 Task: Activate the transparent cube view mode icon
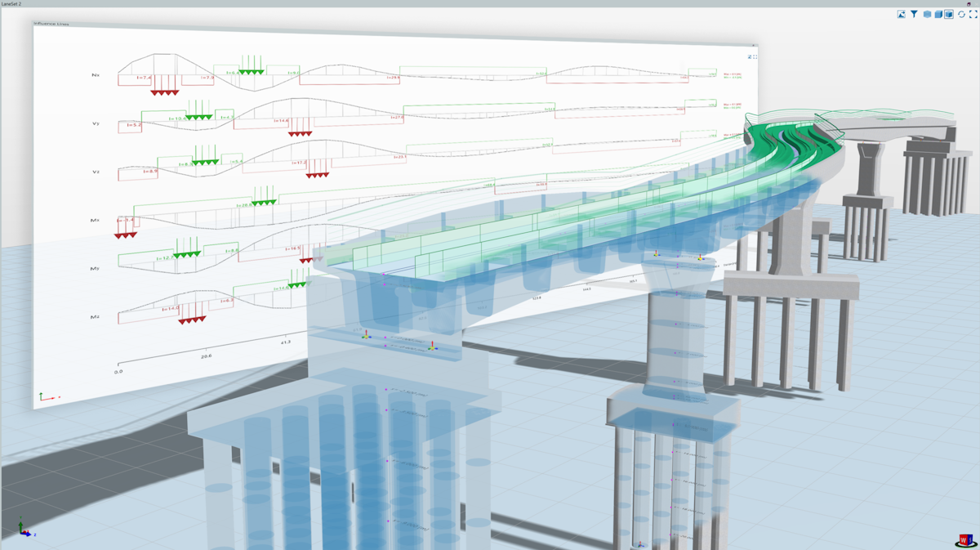pos(927,14)
